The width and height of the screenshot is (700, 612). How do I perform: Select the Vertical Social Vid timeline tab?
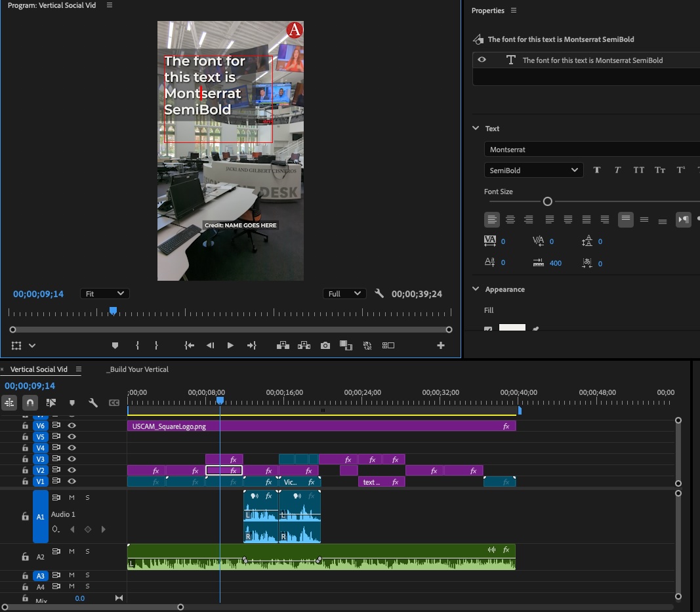[39, 369]
